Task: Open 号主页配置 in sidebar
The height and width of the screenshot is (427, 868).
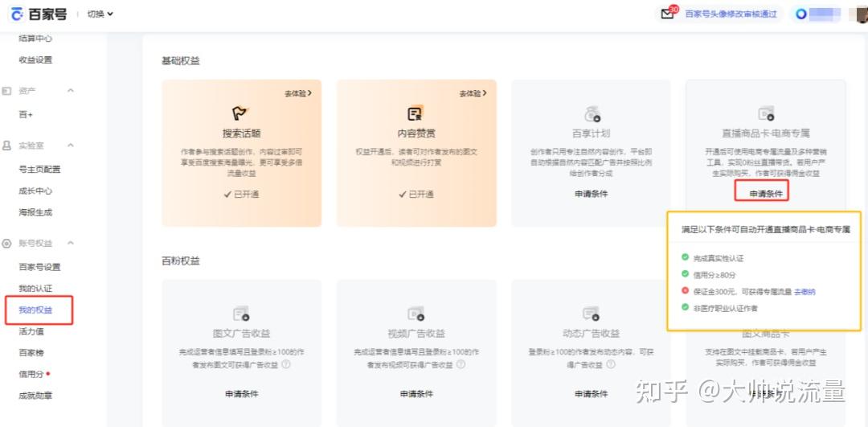Action: tap(39, 170)
